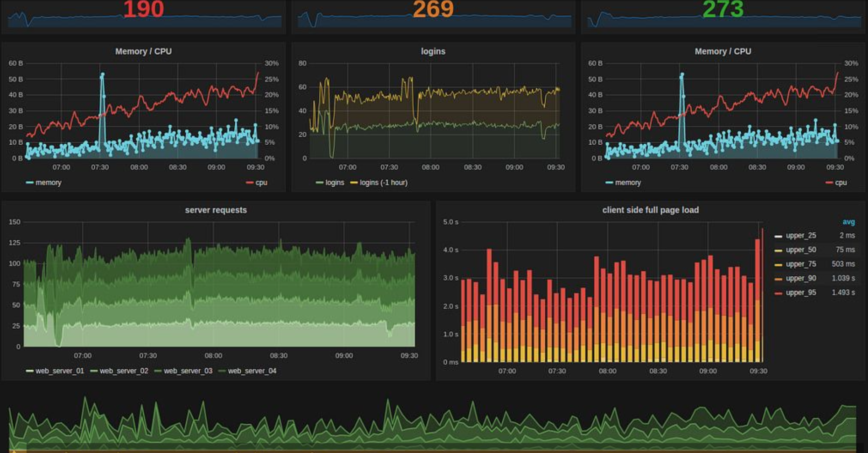Click the upper_90 legend label
Screen dimensions: 868x453
801,278
